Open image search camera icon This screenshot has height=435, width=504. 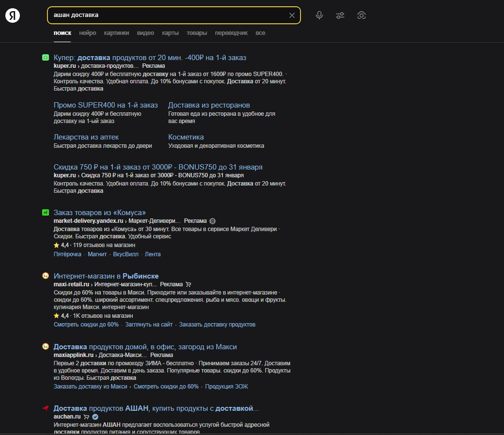[362, 16]
